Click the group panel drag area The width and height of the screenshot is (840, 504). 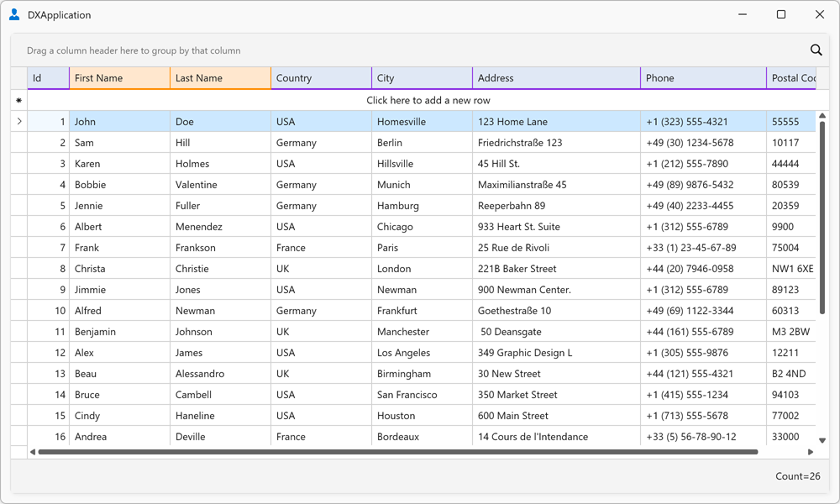click(x=407, y=50)
